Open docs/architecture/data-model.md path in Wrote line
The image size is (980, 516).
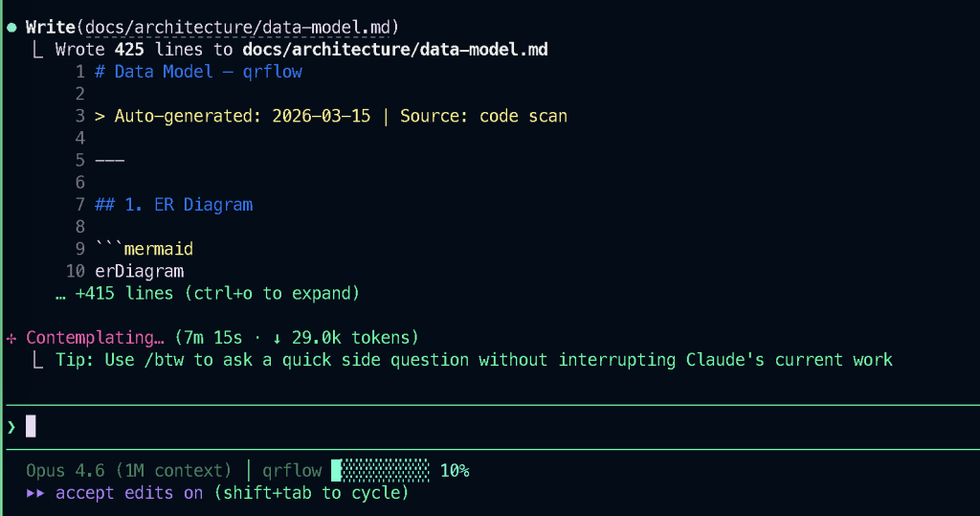(395, 50)
